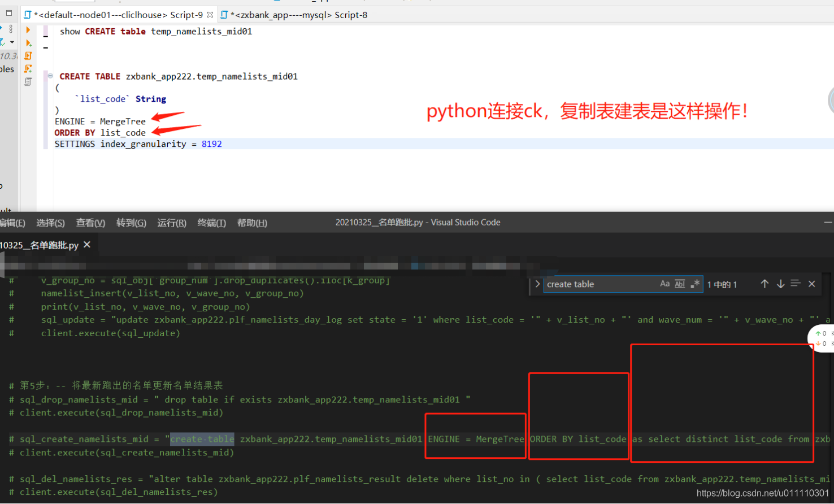Collapse the CREATE TABLE code block
834x504 pixels.
(50, 76)
